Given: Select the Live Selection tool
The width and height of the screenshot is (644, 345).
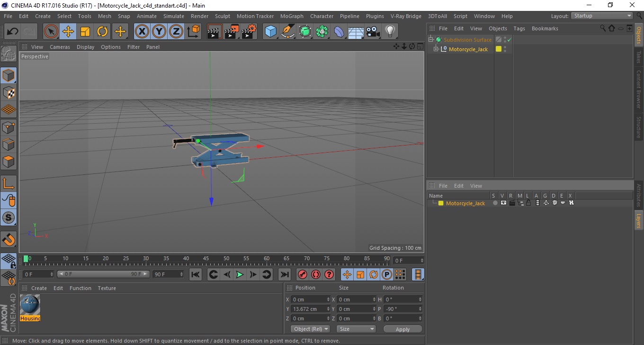Looking at the screenshot, I should [x=51, y=32].
